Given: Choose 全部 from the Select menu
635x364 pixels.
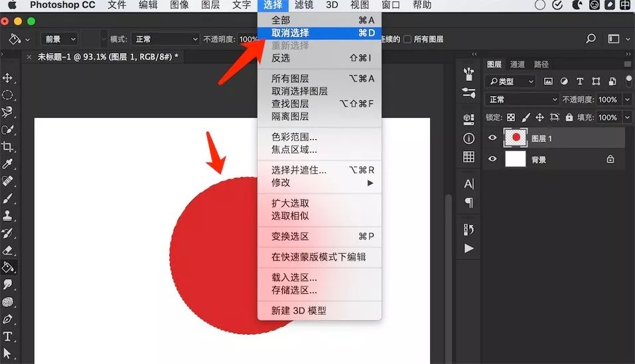Looking at the screenshot, I should pyautogui.click(x=320, y=20).
